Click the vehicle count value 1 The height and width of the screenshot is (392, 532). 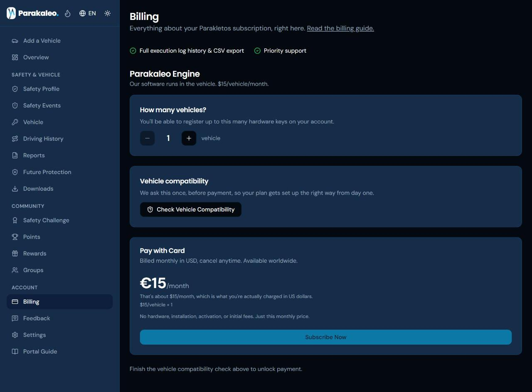[x=168, y=138]
